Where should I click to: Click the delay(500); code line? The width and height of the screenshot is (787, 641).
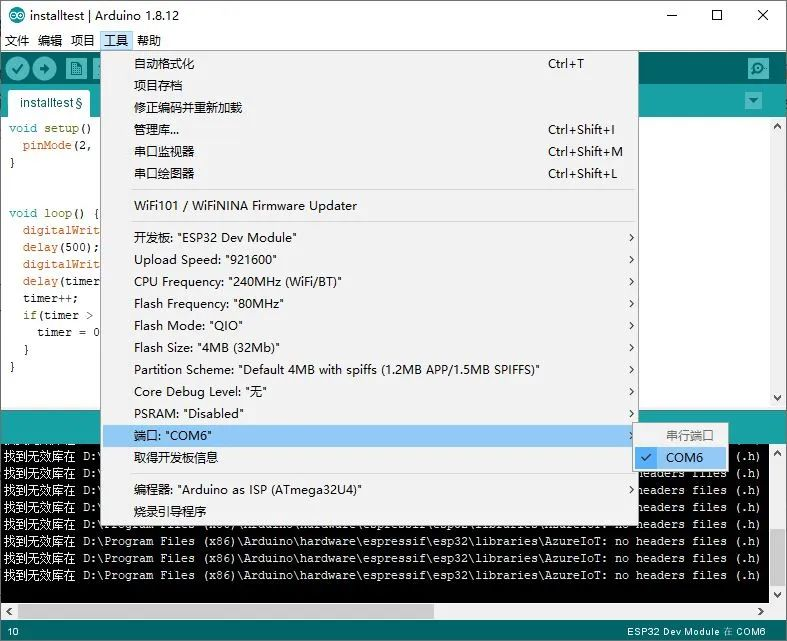click(60, 247)
